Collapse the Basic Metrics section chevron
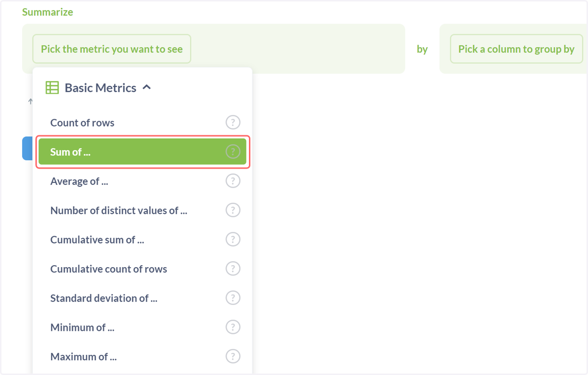Viewport: 588px width, 375px height. tap(147, 87)
